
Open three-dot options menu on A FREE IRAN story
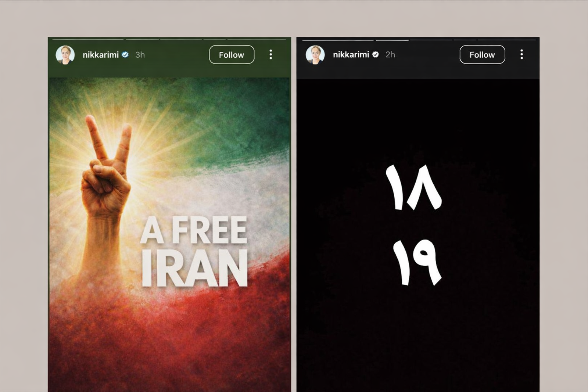(x=271, y=55)
